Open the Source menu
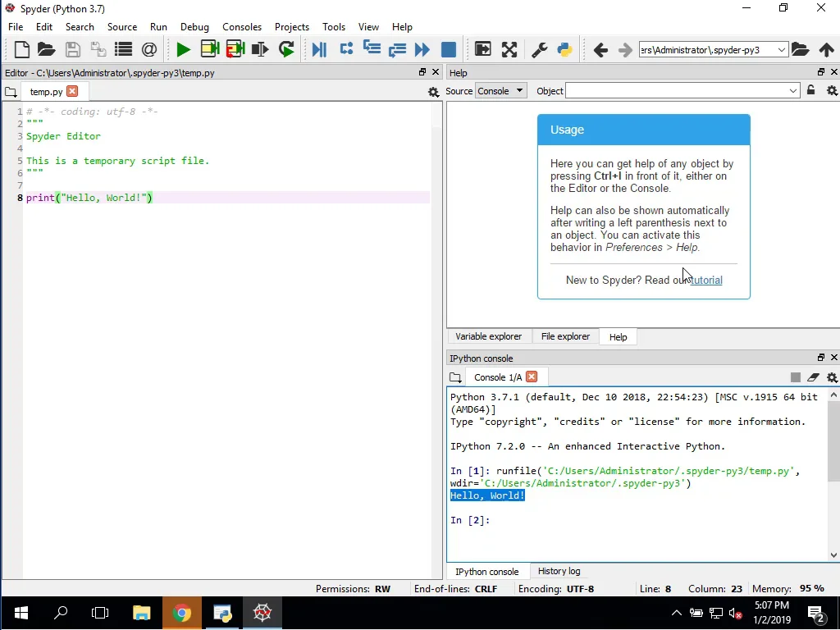 (x=122, y=27)
